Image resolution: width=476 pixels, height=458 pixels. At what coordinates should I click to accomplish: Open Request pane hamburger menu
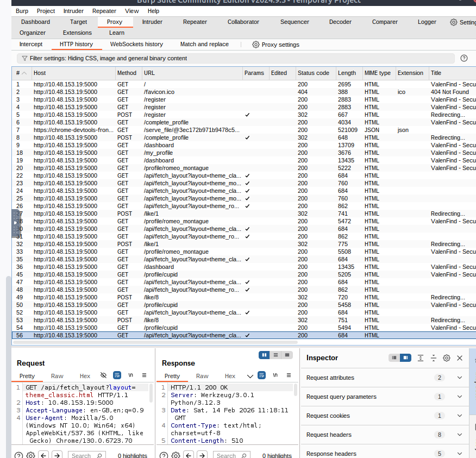pyautogui.click(x=144, y=375)
